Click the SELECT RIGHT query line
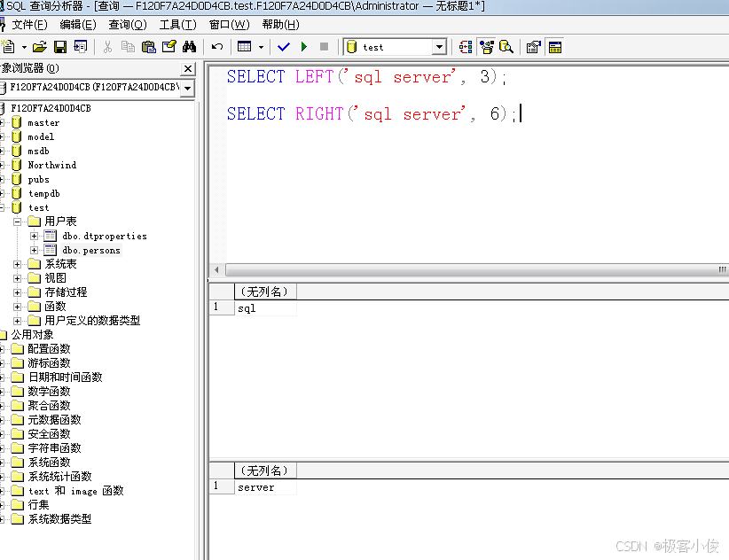 point(372,113)
